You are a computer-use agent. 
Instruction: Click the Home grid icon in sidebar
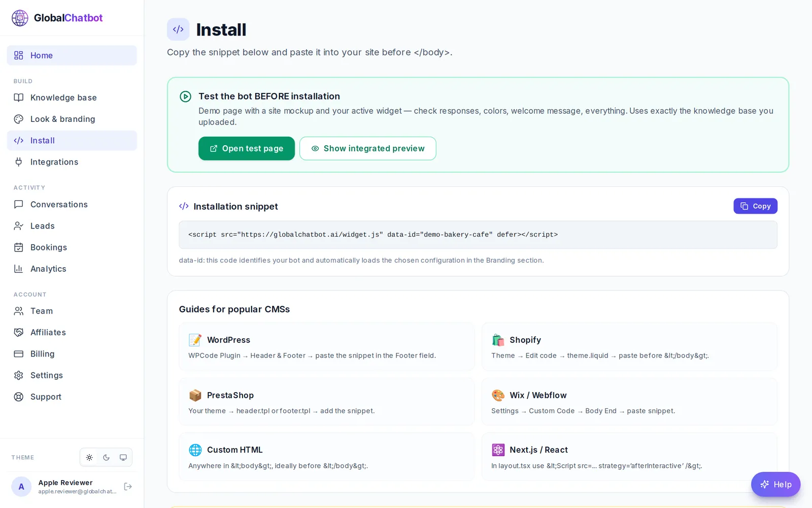(19, 55)
